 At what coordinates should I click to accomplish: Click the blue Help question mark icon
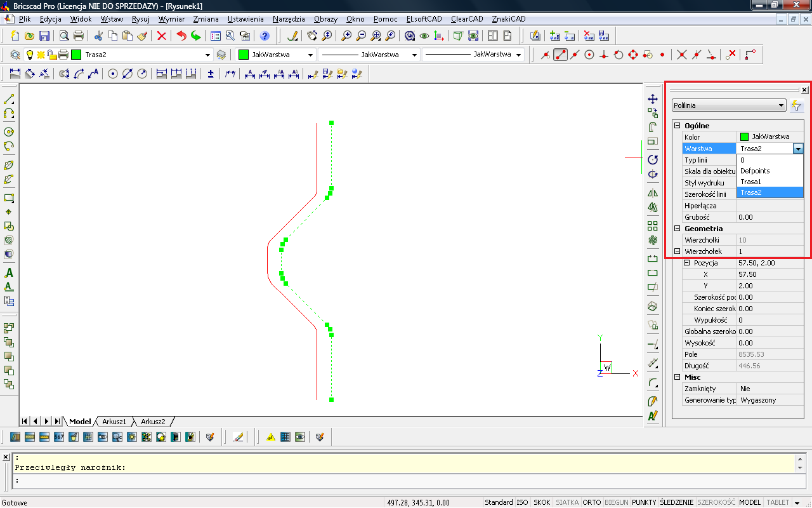265,36
